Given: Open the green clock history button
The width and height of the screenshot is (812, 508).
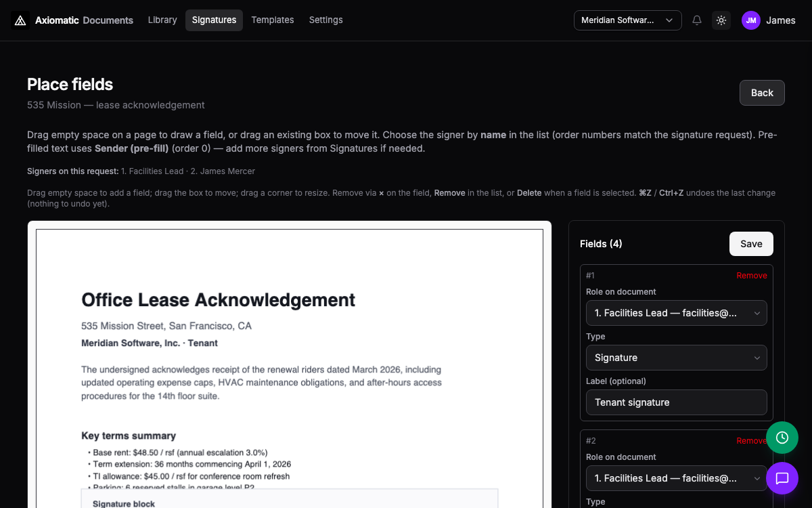Looking at the screenshot, I should pos(782,438).
